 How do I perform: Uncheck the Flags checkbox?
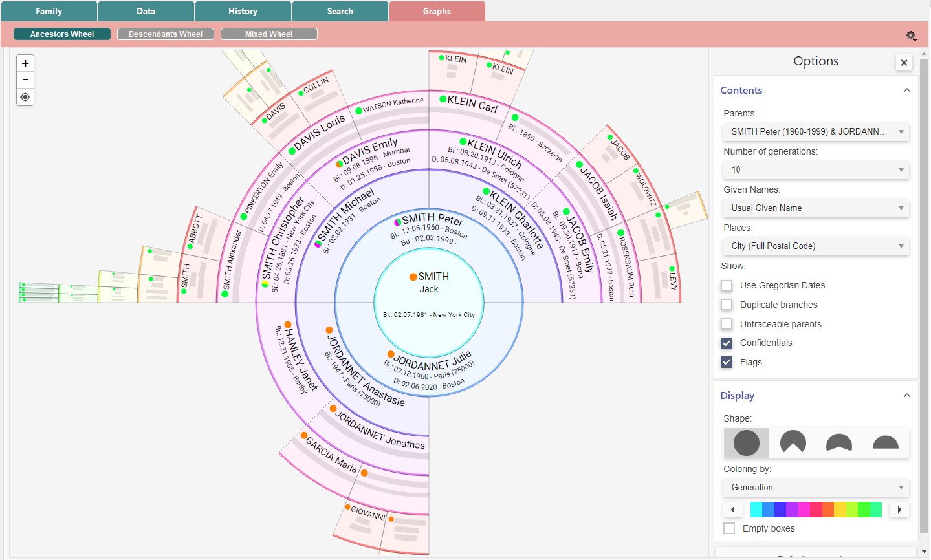(x=727, y=362)
